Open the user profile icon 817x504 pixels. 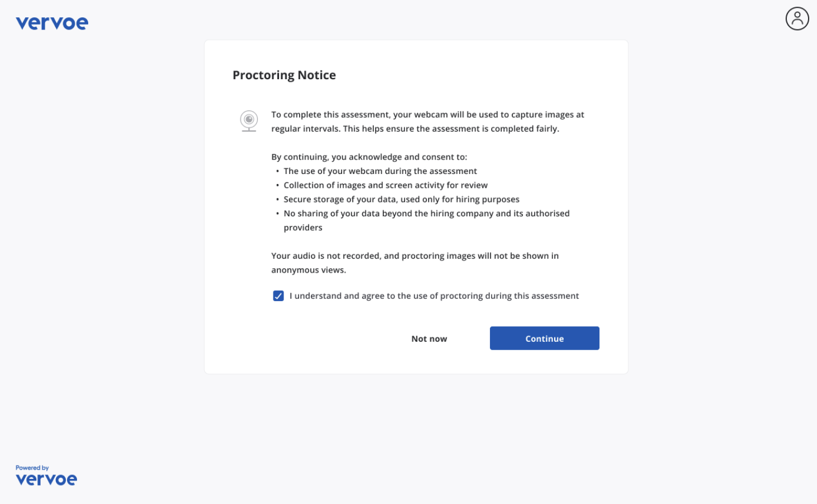[x=797, y=19]
